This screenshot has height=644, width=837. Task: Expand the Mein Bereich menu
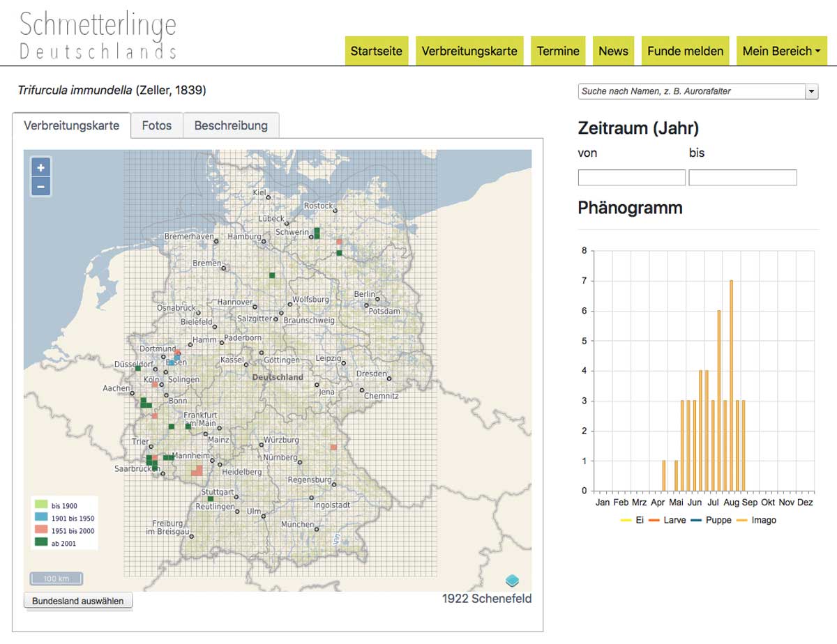pos(781,51)
